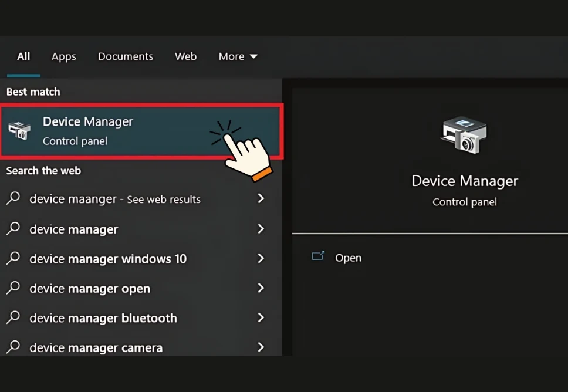Click Device Manager icon in best match row
The height and width of the screenshot is (392, 568).
(x=19, y=131)
